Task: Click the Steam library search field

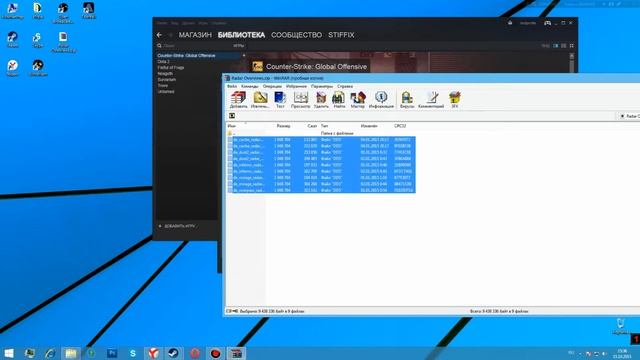Action: point(192,46)
